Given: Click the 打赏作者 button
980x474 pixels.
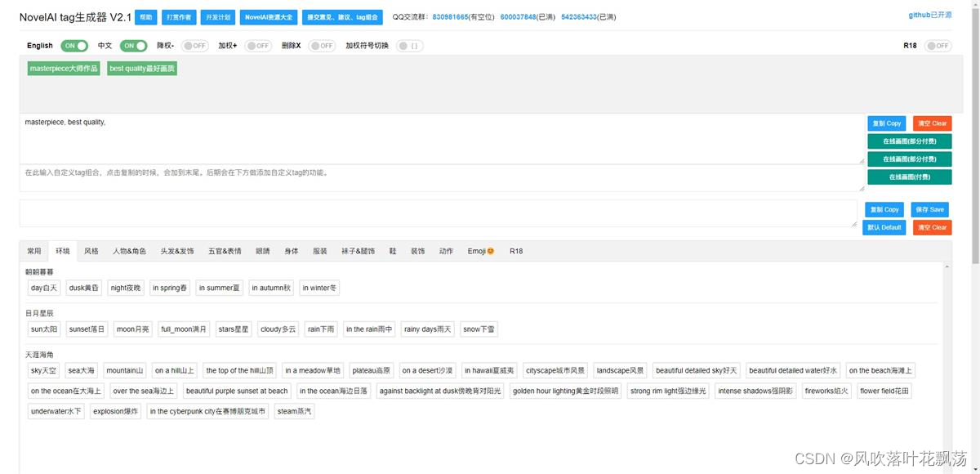Looking at the screenshot, I should (x=179, y=16).
